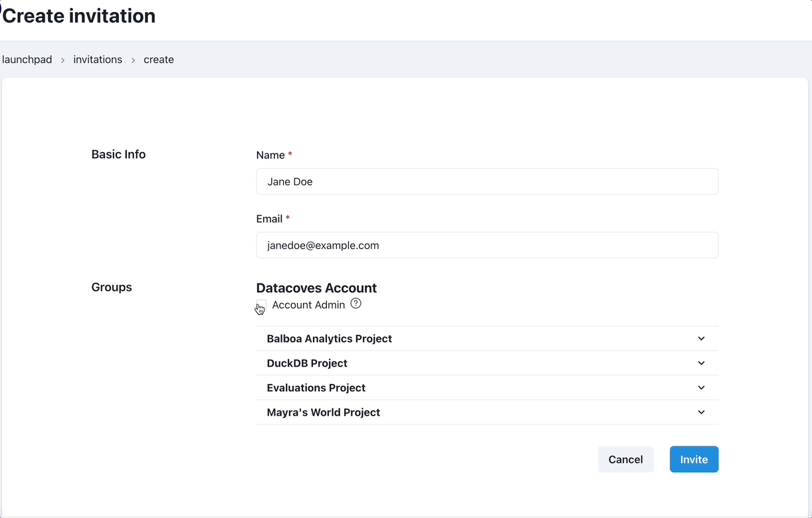Viewport: 812px width, 518px height.
Task: Click the help icon beside Account Admin
Action: pyautogui.click(x=355, y=304)
